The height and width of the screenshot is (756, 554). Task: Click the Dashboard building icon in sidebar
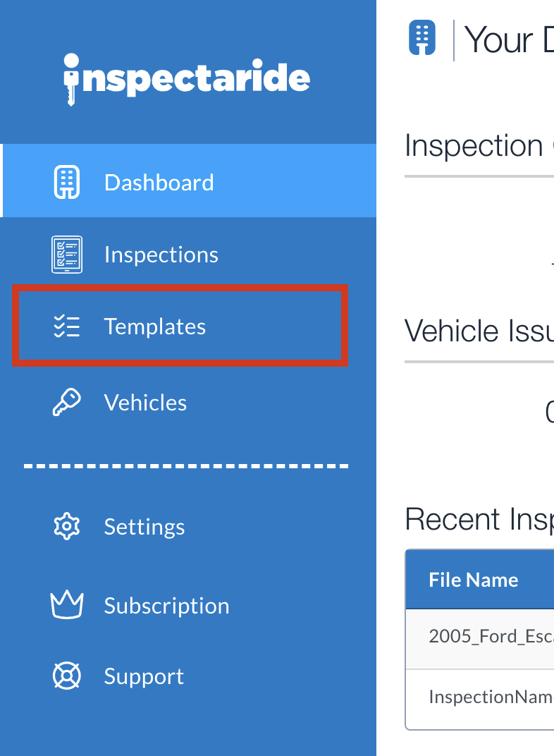(66, 182)
